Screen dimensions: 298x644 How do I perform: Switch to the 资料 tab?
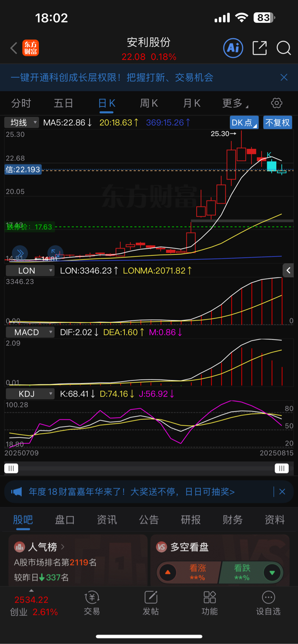pos(274,520)
